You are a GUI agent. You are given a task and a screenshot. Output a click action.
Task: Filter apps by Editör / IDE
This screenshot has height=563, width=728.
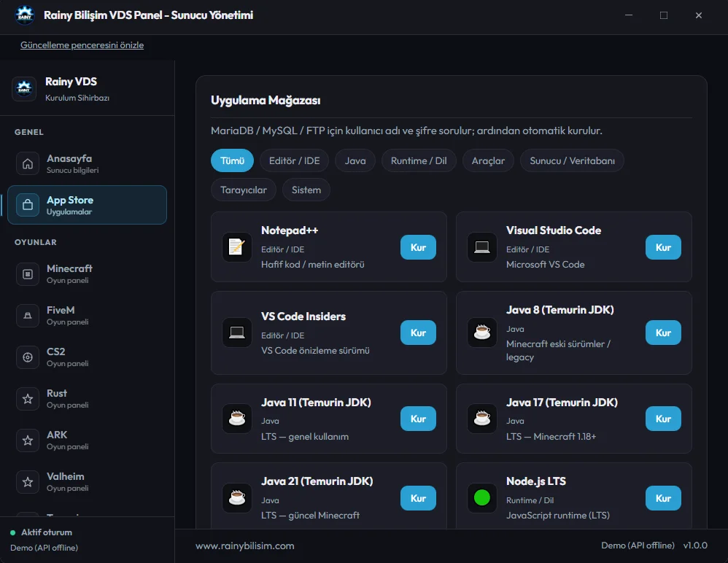(x=295, y=160)
